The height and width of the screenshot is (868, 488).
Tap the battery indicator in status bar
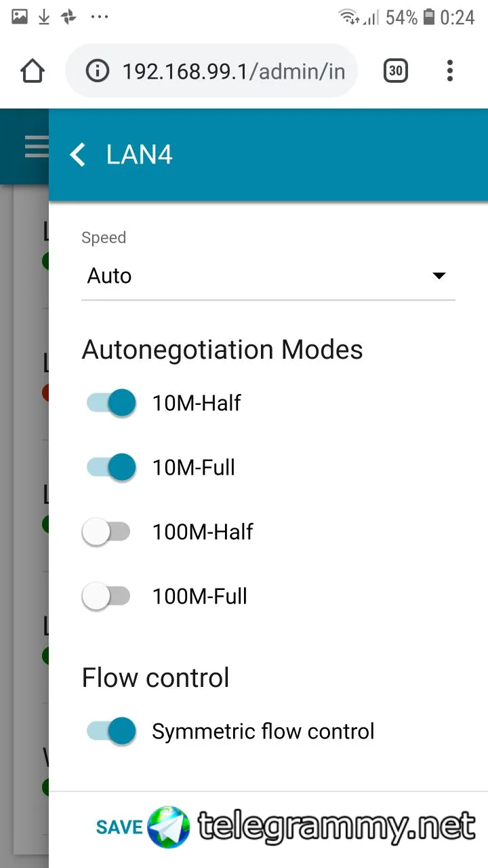(428, 17)
